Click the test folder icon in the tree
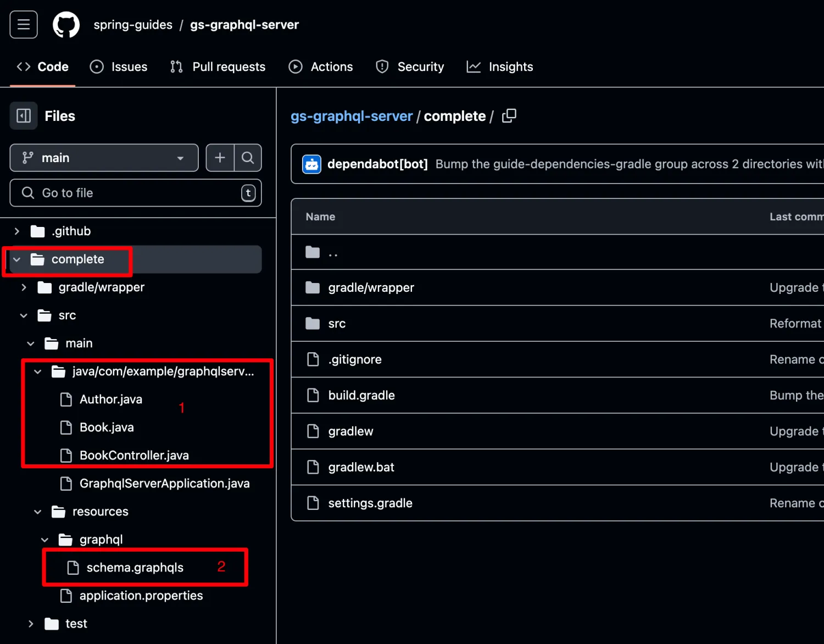The height and width of the screenshot is (644, 824). coord(52,624)
